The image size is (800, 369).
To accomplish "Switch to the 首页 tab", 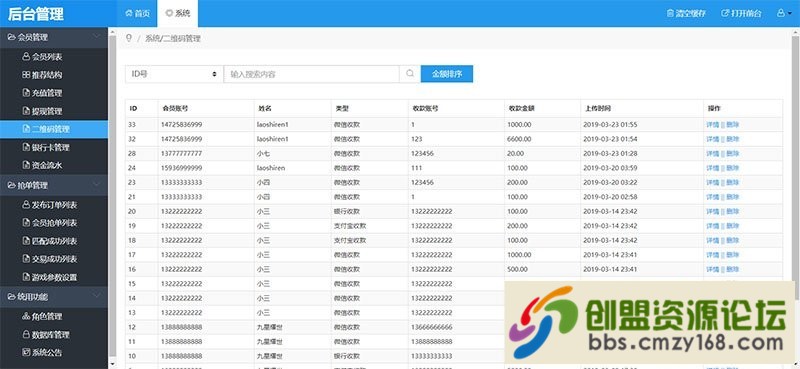I will click(x=138, y=13).
